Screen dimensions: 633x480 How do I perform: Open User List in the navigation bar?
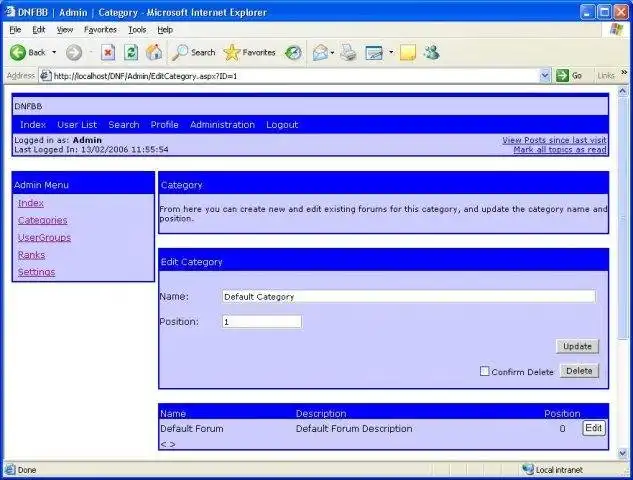[x=77, y=125]
